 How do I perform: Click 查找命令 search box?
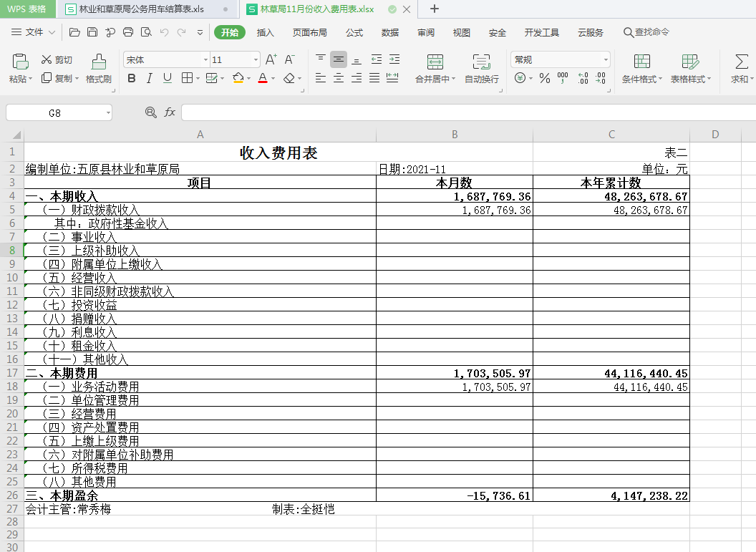[x=646, y=32]
